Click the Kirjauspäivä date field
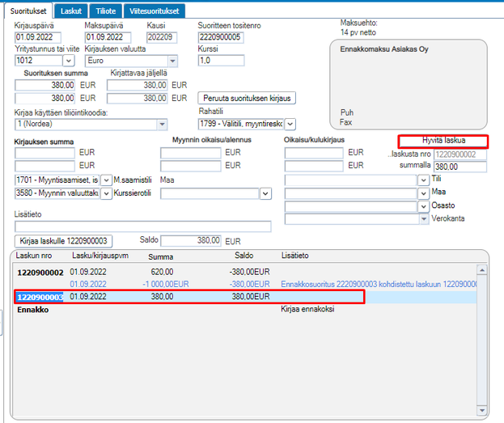 38,37
